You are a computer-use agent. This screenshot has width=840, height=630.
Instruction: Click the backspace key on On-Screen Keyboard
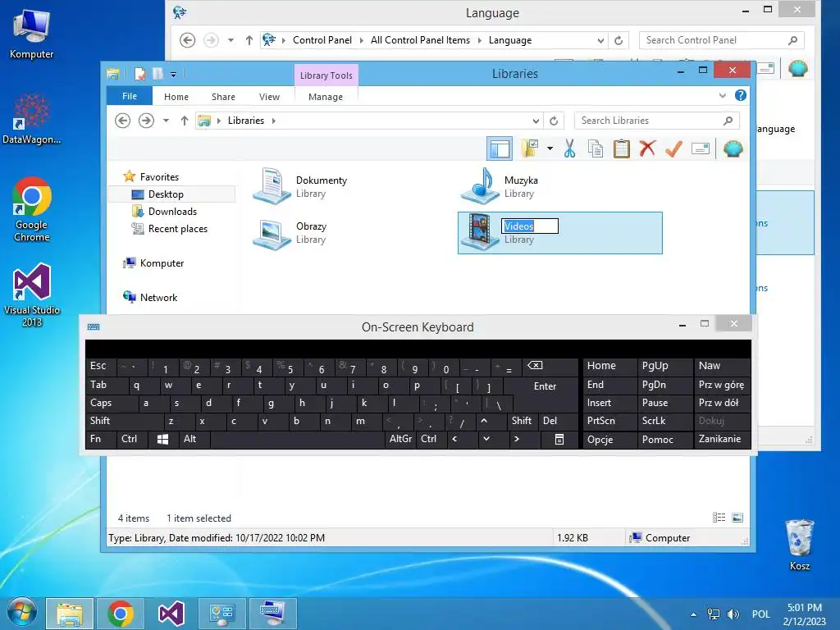551,366
